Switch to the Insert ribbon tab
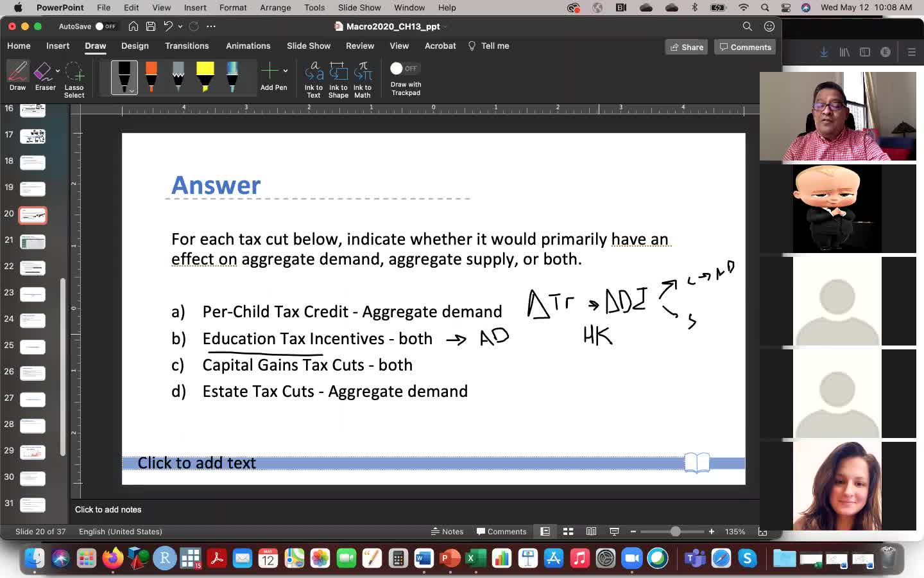Viewport: 924px width, 578px height. 58,46
